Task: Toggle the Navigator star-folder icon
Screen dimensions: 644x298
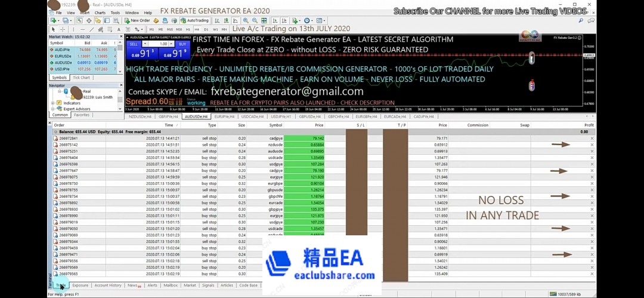Action: pos(98,20)
